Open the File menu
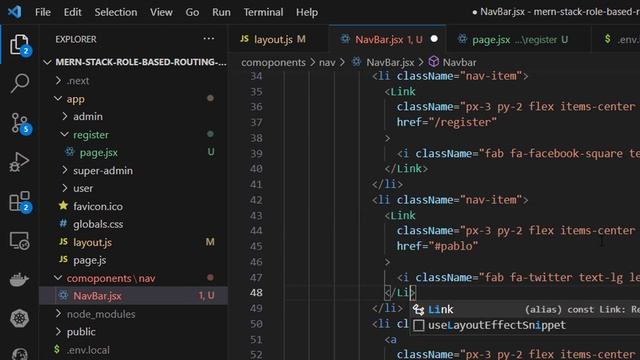 pos(43,12)
